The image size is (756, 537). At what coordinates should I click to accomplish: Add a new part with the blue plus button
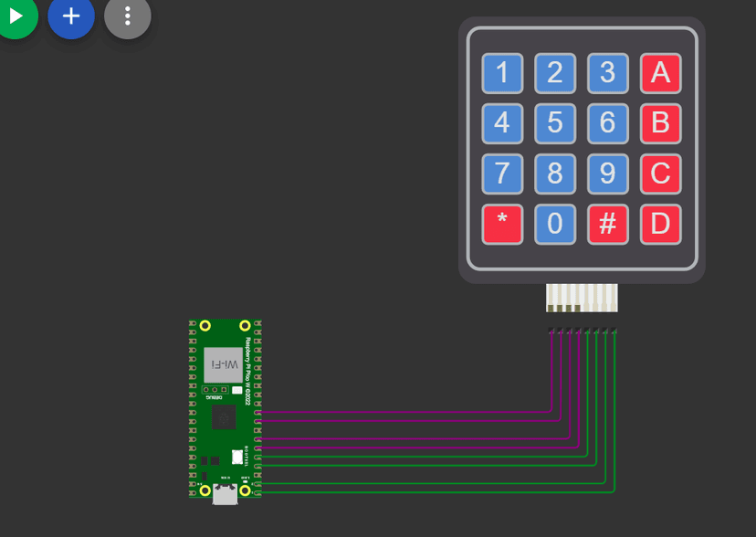coord(71,16)
